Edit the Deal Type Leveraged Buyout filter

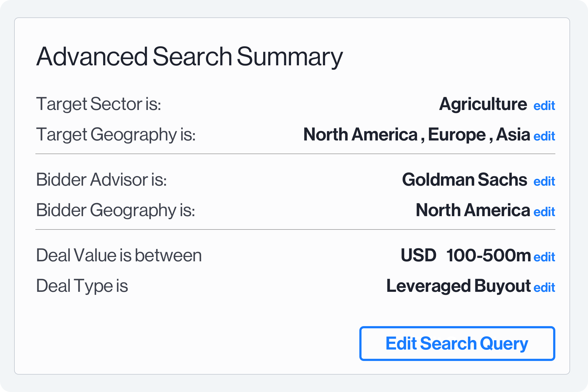544,287
